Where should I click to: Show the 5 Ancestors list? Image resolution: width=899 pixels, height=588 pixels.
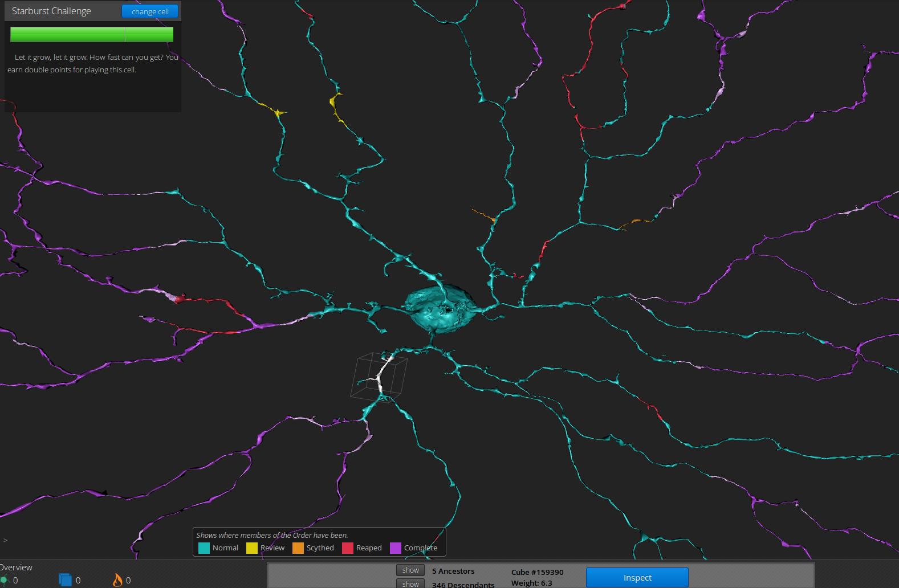[x=410, y=570]
